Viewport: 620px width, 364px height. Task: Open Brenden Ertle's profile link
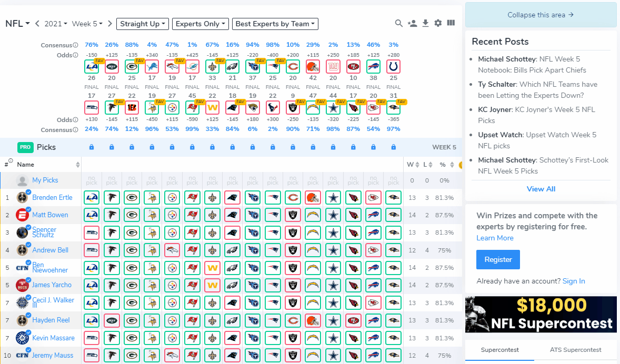52,198
